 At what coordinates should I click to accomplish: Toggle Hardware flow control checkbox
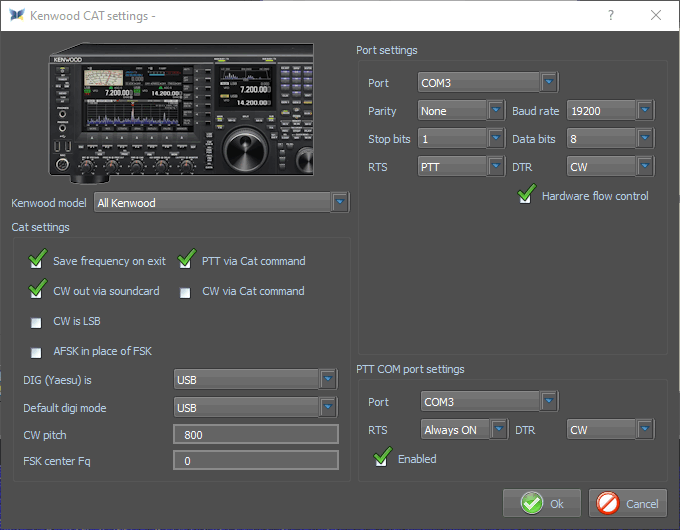(x=526, y=196)
